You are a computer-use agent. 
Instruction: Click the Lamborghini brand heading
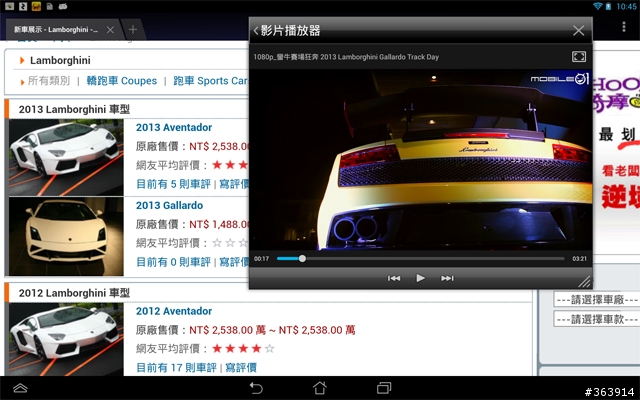(60, 60)
